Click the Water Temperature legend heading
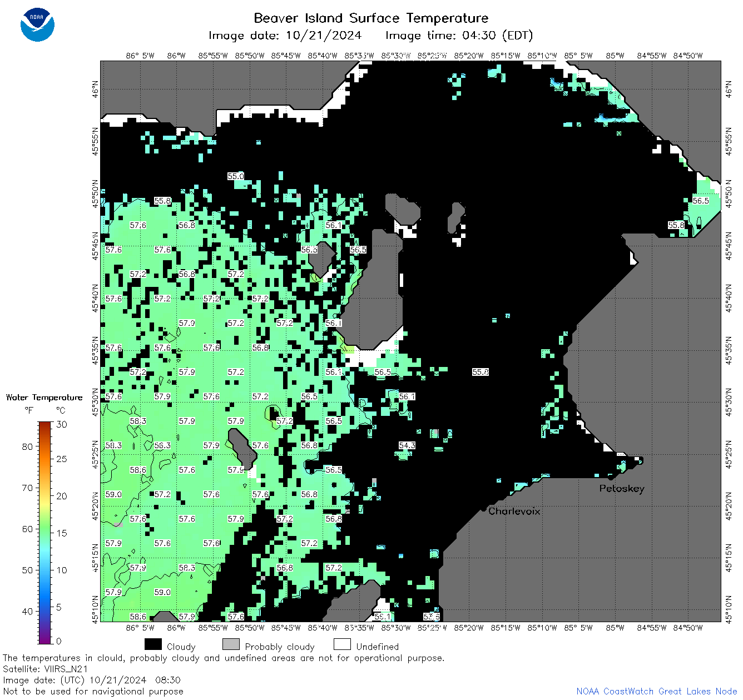Image resolution: width=743 pixels, height=700 pixels. click(x=44, y=398)
